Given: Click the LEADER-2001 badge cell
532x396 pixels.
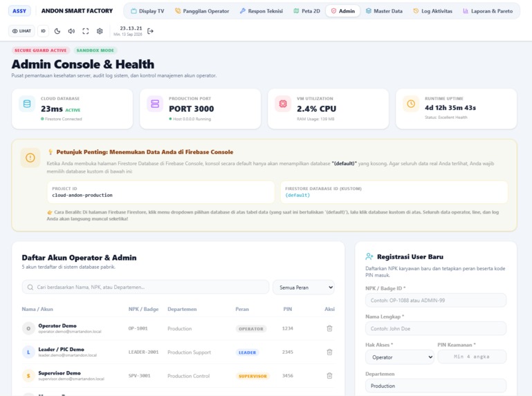Looking at the screenshot, I should (x=143, y=352).
